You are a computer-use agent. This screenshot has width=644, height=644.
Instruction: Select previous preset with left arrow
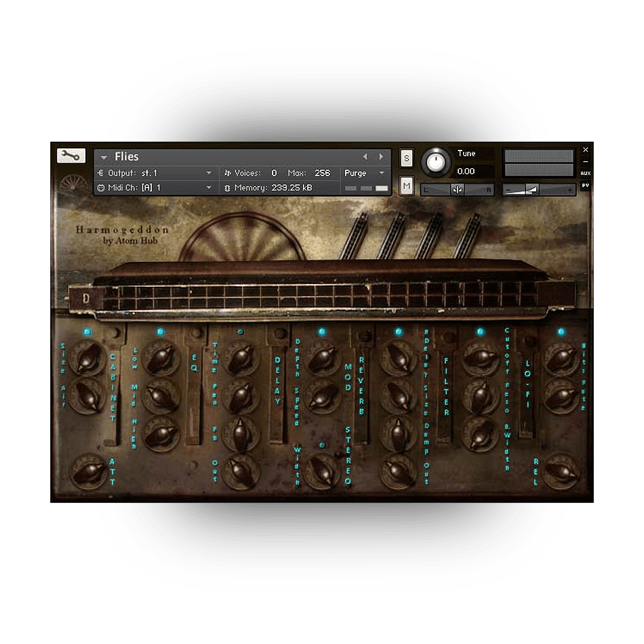tap(365, 157)
